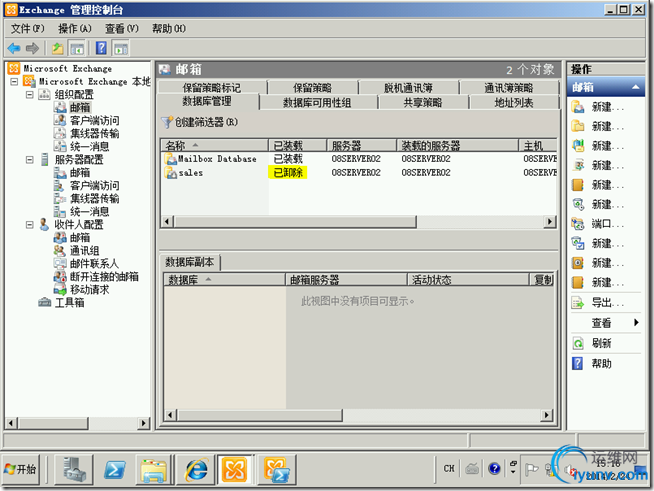Open the 文件(F) menu
Viewport: 654px width, 491px height.
click(x=28, y=28)
